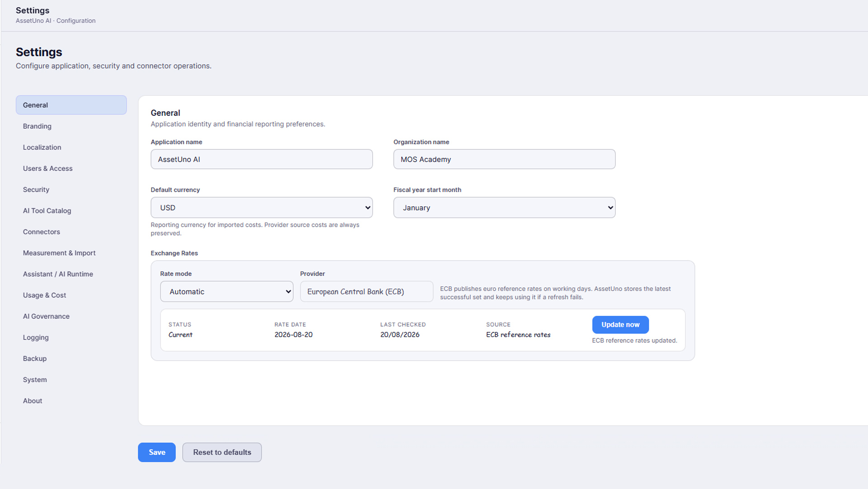Click Reset to defaults button
The height and width of the screenshot is (489, 868).
click(x=222, y=452)
